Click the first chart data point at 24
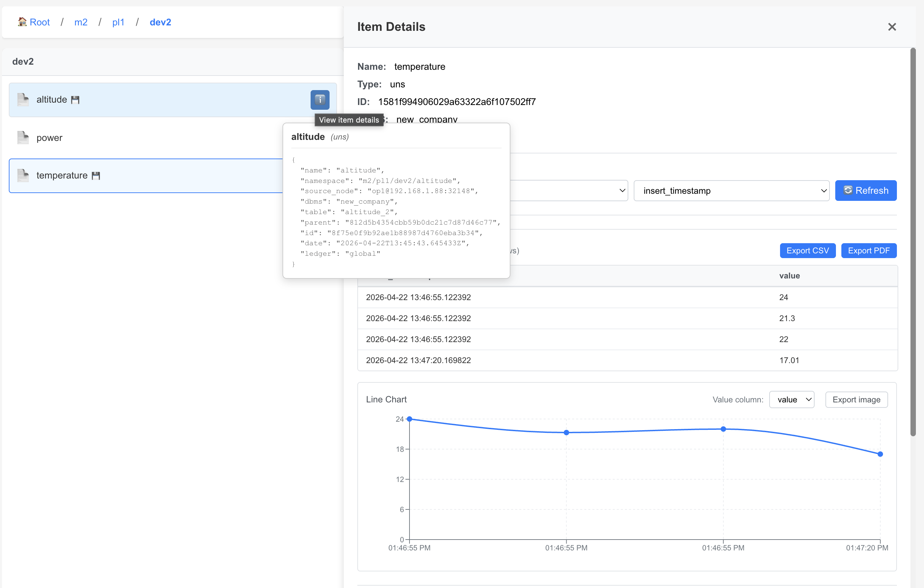 tap(409, 419)
